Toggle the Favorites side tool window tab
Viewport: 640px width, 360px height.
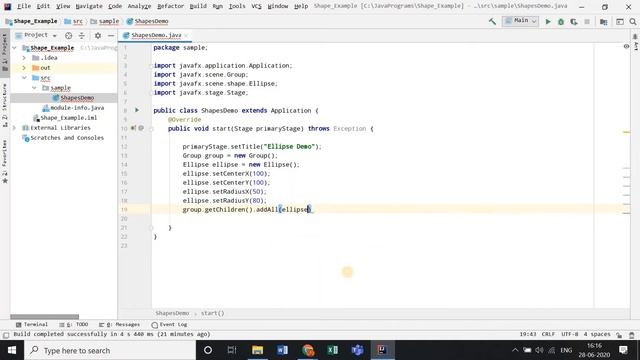5,162
